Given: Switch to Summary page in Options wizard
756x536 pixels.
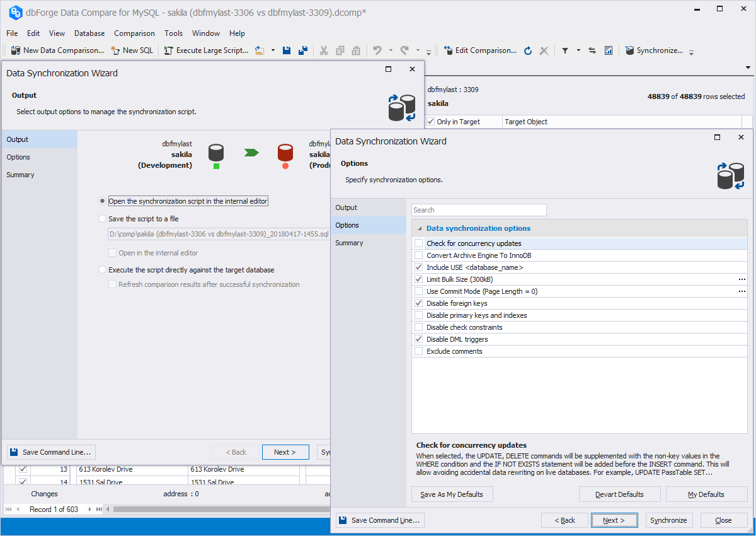Looking at the screenshot, I should [349, 243].
